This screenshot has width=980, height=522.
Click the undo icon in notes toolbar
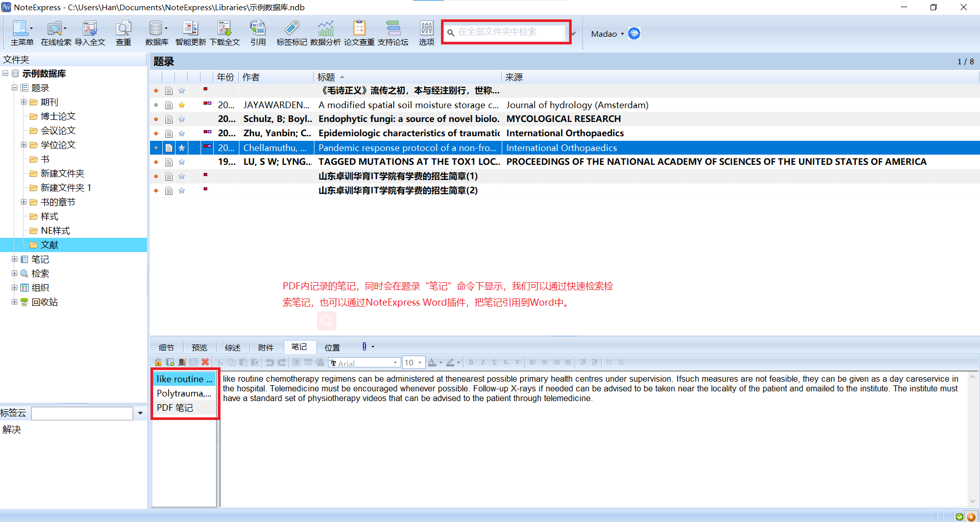click(x=269, y=362)
